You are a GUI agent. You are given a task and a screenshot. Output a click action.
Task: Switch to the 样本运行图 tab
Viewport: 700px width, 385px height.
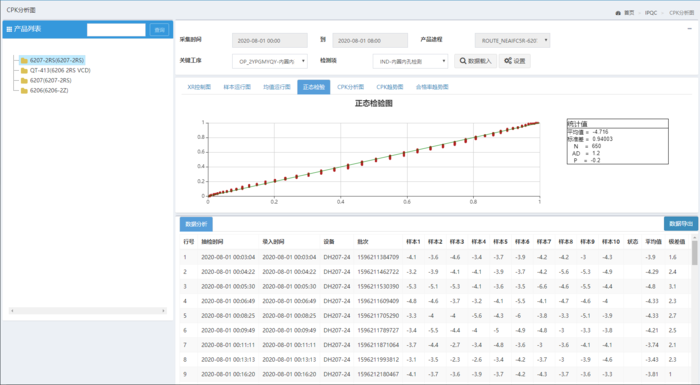pyautogui.click(x=237, y=87)
